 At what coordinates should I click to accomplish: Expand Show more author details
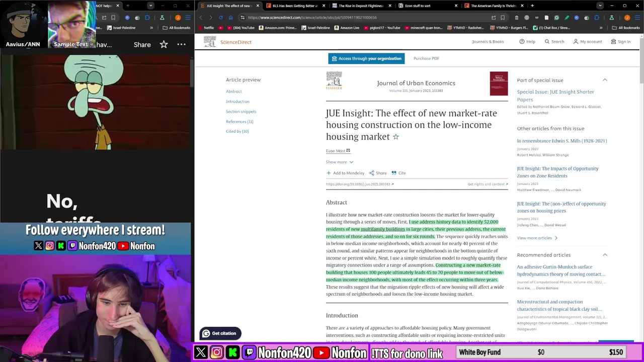click(340, 162)
